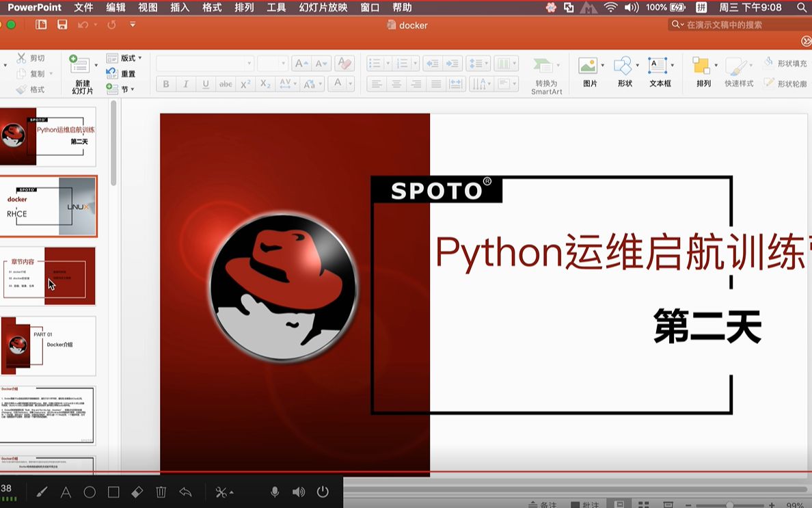Align text left in the ribbon
Viewport: 812px width, 508px height.
pyautogui.click(x=377, y=84)
